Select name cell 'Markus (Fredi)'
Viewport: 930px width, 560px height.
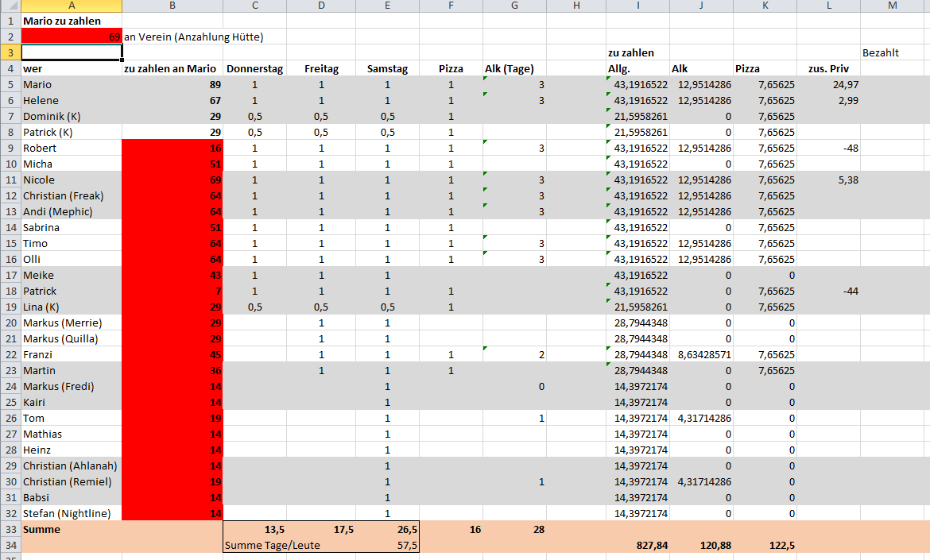pos(72,386)
